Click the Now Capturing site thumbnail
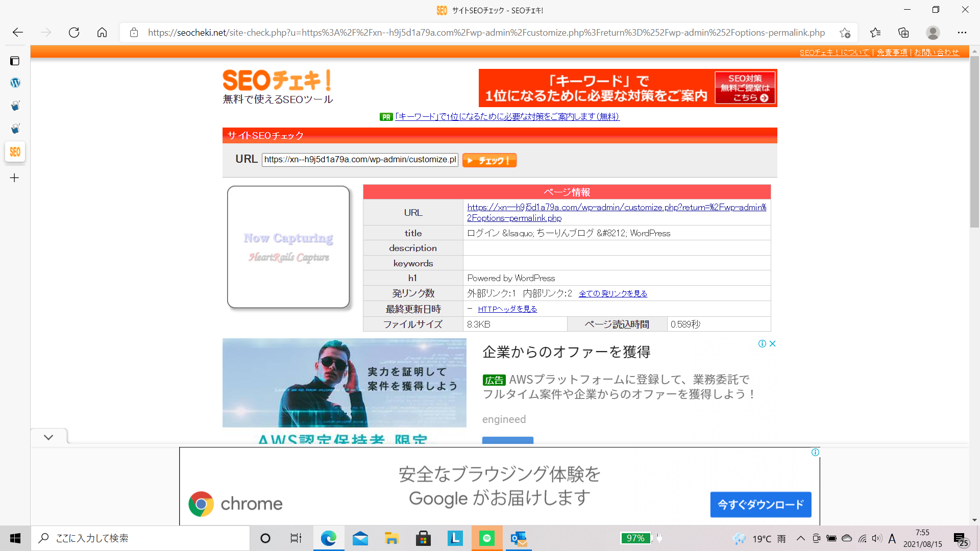The height and width of the screenshot is (551, 980). (x=288, y=247)
